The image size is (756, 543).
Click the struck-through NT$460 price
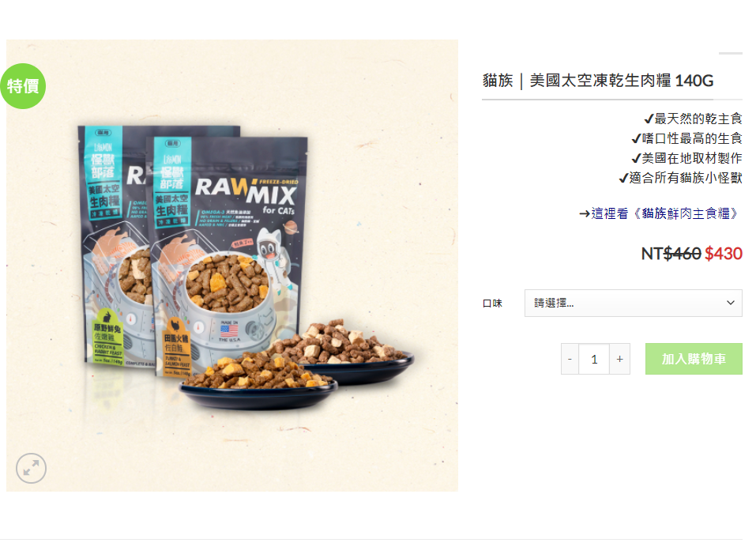pos(671,253)
